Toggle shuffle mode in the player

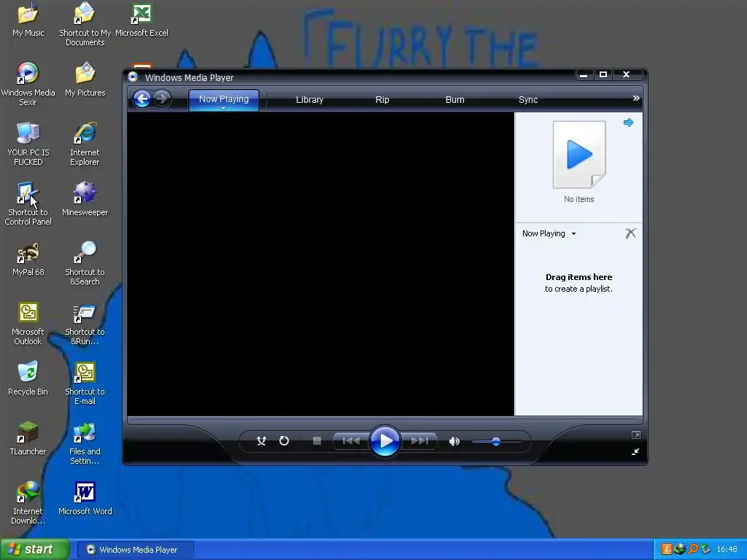(x=261, y=441)
